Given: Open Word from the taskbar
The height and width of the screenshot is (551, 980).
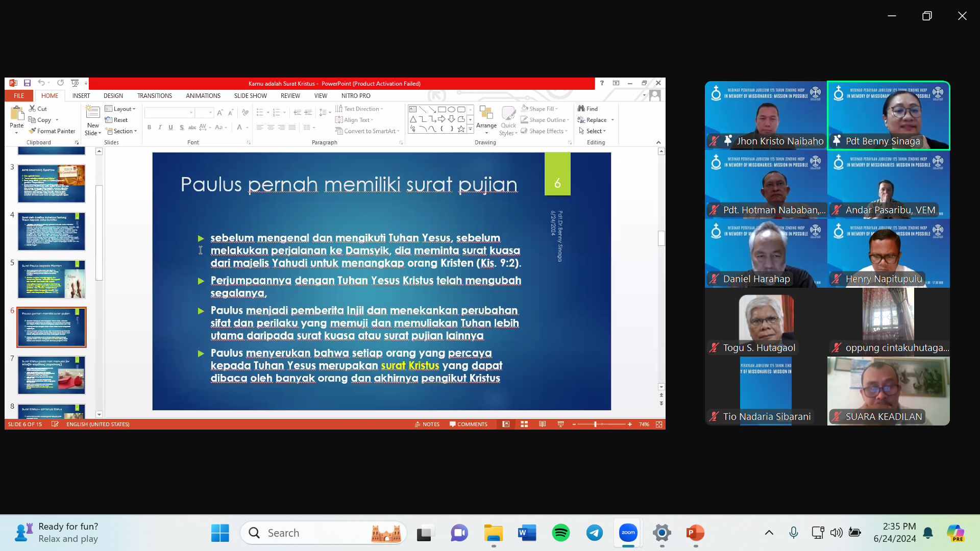Looking at the screenshot, I should coord(527,533).
